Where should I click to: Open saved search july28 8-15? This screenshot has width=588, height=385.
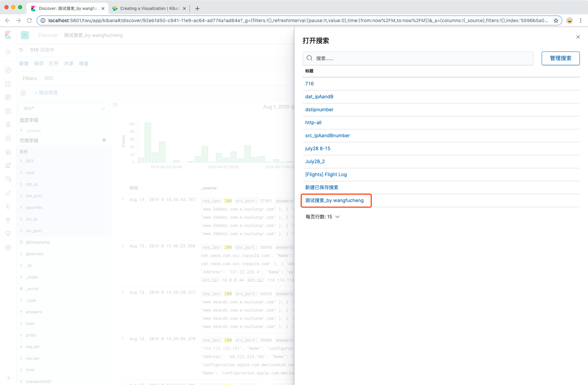(x=317, y=148)
